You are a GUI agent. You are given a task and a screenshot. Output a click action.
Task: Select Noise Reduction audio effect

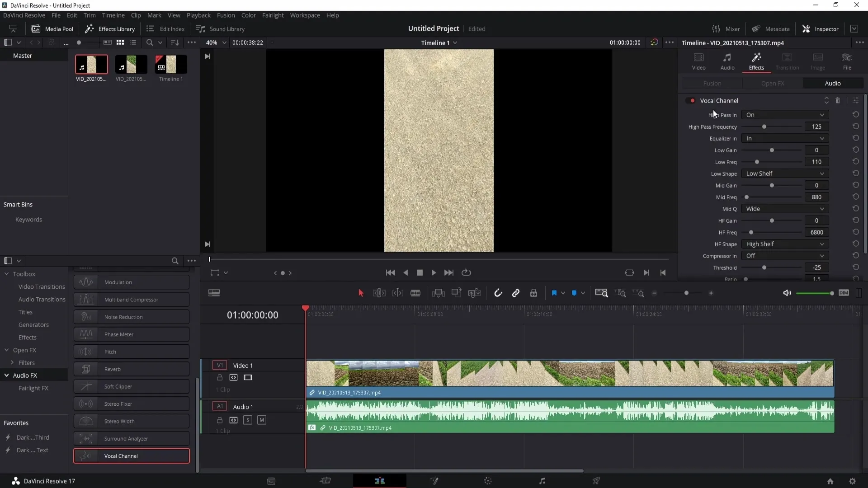point(132,317)
